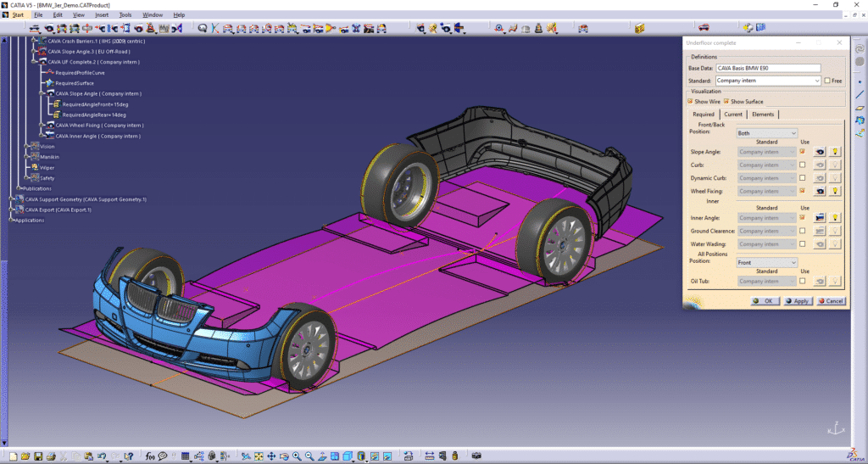The width and height of the screenshot is (868, 464).
Task: Open the Insert menu
Action: point(102,15)
